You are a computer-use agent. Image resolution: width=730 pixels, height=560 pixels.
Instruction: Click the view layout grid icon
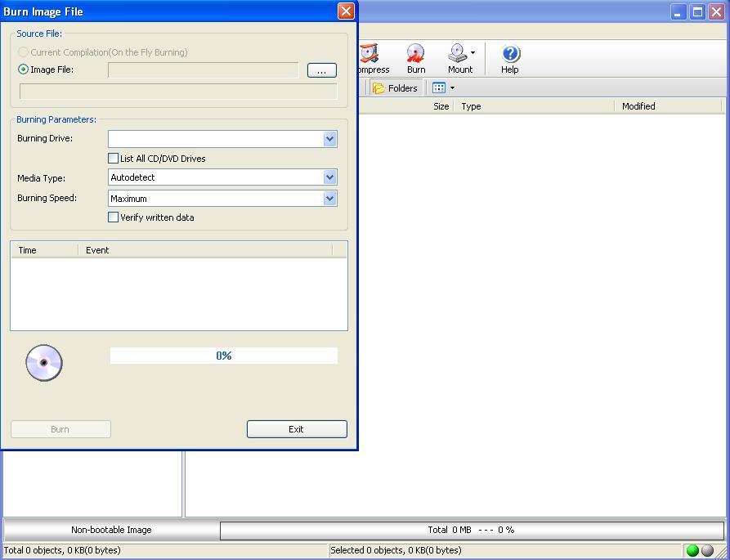438,87
